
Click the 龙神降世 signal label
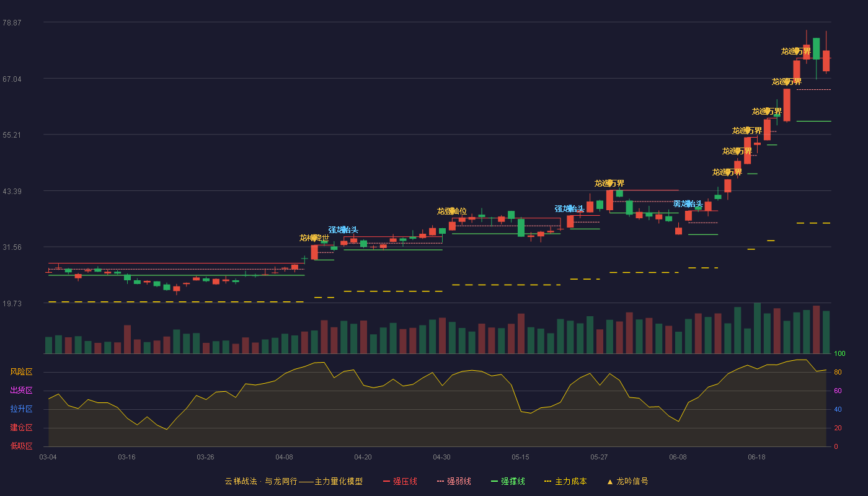(x=314, y=238)
